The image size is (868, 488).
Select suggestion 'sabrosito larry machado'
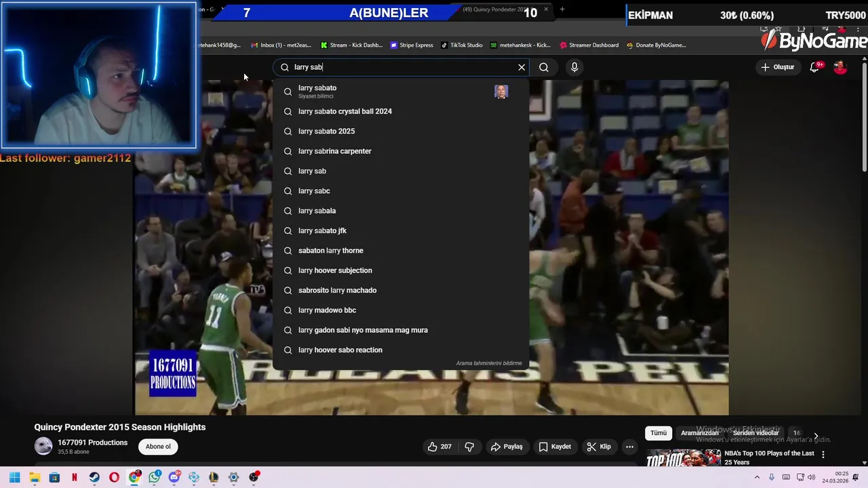(401, 290)
